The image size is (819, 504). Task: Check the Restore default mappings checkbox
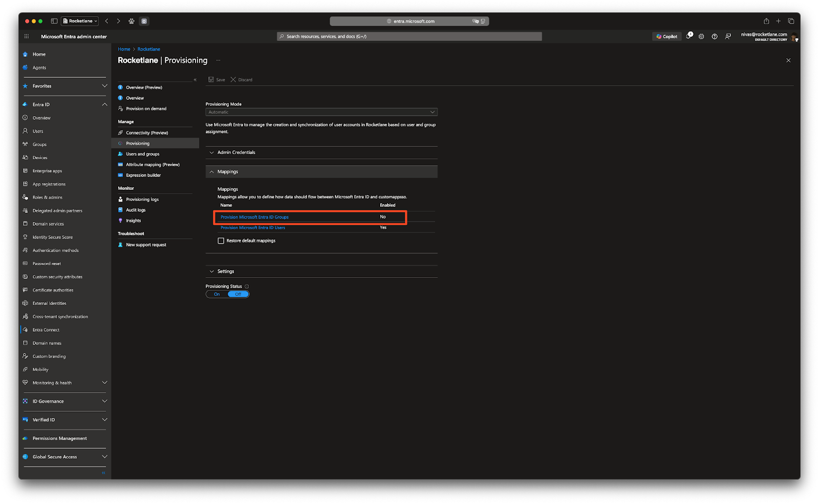tap(221, 241)
